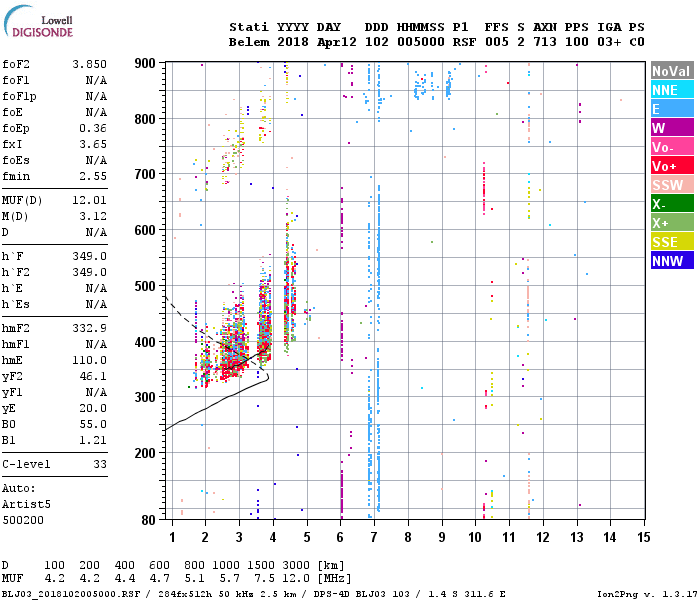Click the year 2018 in header
The height and width of the screenshot is (600, 700).
point(293,42)
